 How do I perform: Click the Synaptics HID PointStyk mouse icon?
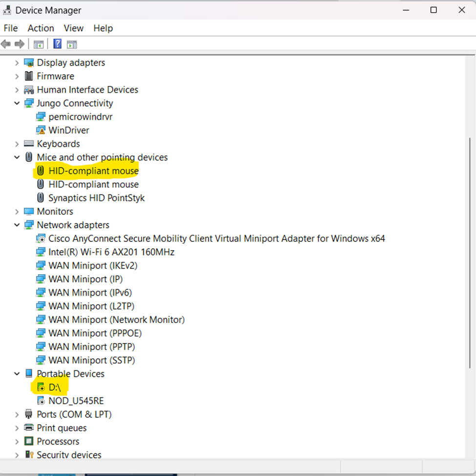pos(41,198)
